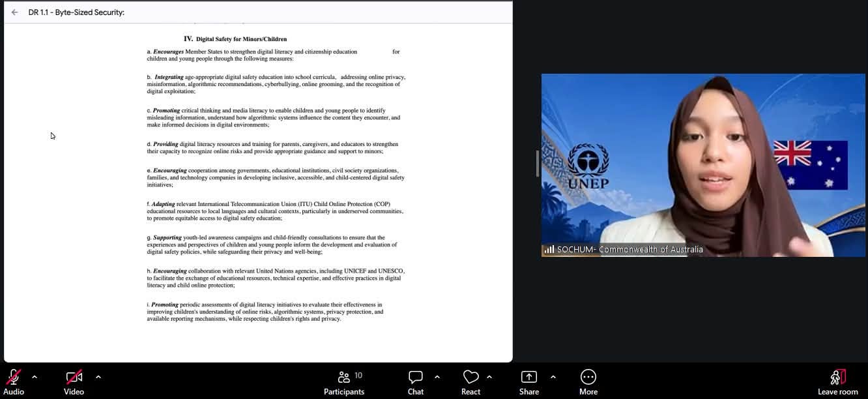Click the 'SOCHUM- Commonwealth of Australia' name label
This screenshot has height=399, width=868.
[630, 249]
